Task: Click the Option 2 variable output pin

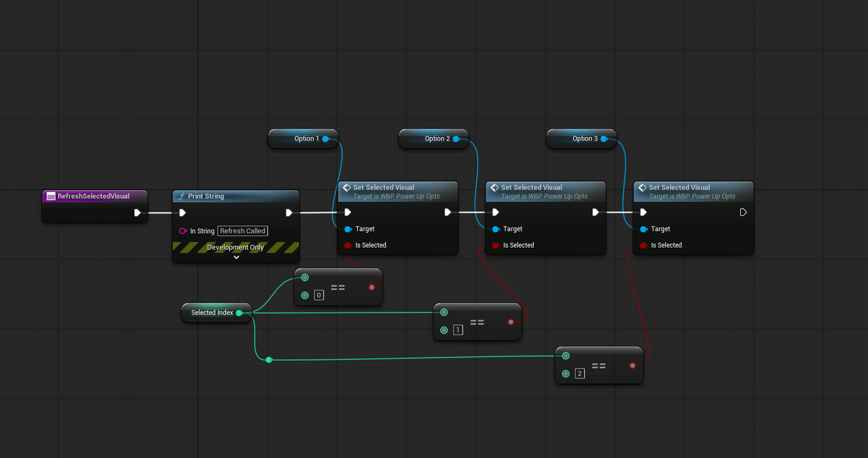Action: (x=456, y=139)
